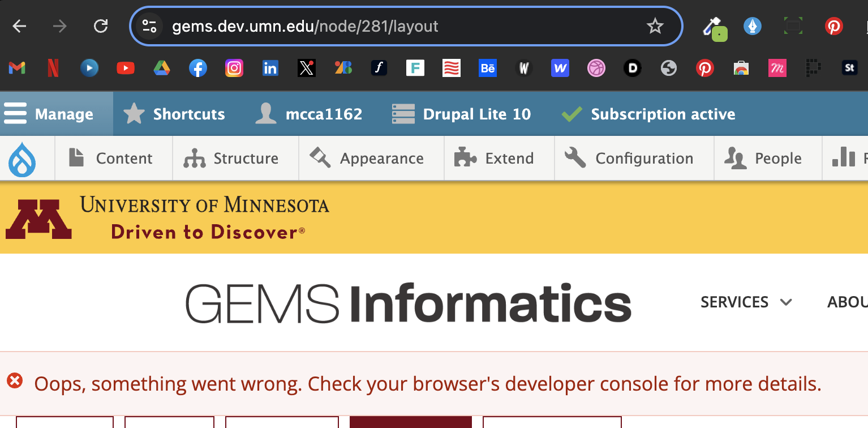This screenshot has width=868, height=428.
Task: Click the Drupal drop logo icon
Action: [x=23, y=159]
